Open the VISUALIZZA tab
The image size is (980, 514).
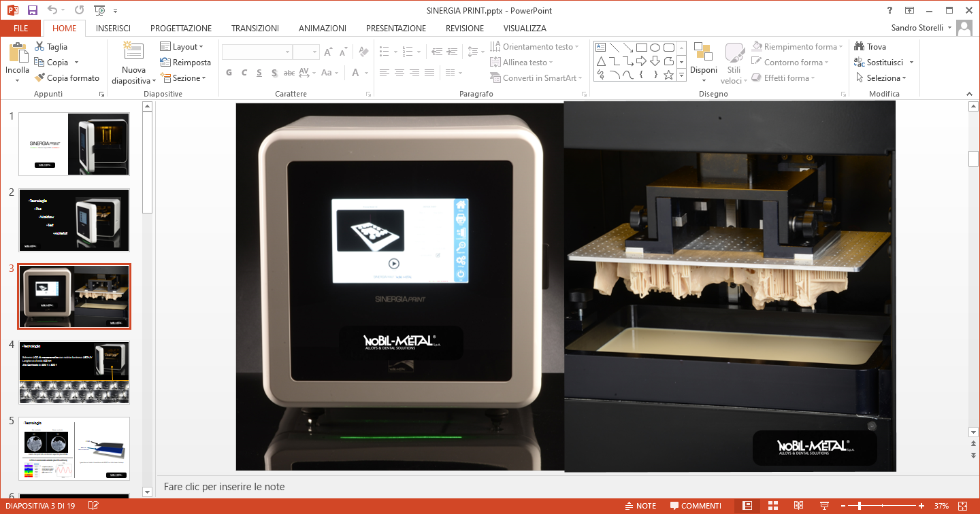(x=525, y=29)
